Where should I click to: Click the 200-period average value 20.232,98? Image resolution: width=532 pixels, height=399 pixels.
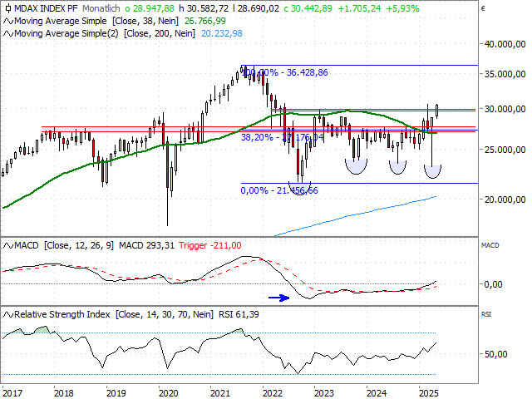pyautogui.click(x=222, y=33)
